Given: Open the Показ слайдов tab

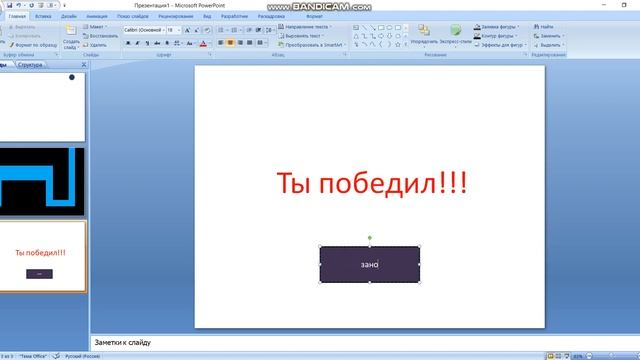Looking at the screenshot, I should click(133, 16).
